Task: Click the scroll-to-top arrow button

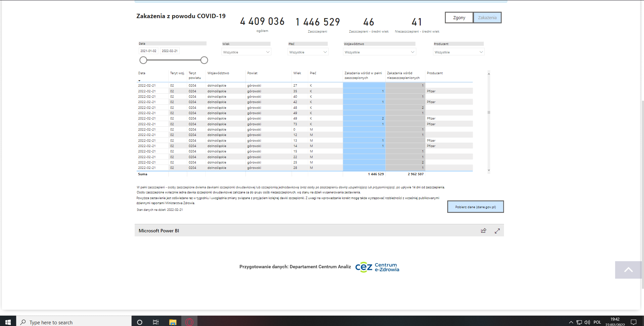Action: point(628,270)
